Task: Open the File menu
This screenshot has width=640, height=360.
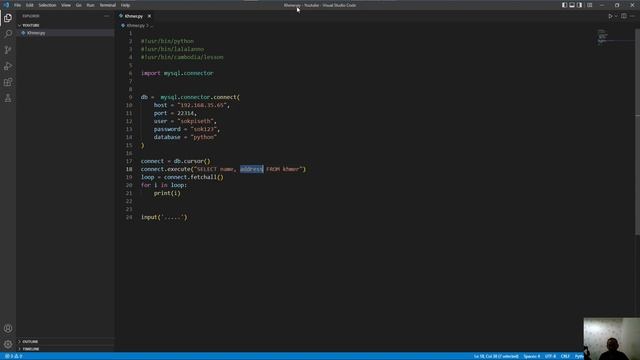Action: (17, 5)
